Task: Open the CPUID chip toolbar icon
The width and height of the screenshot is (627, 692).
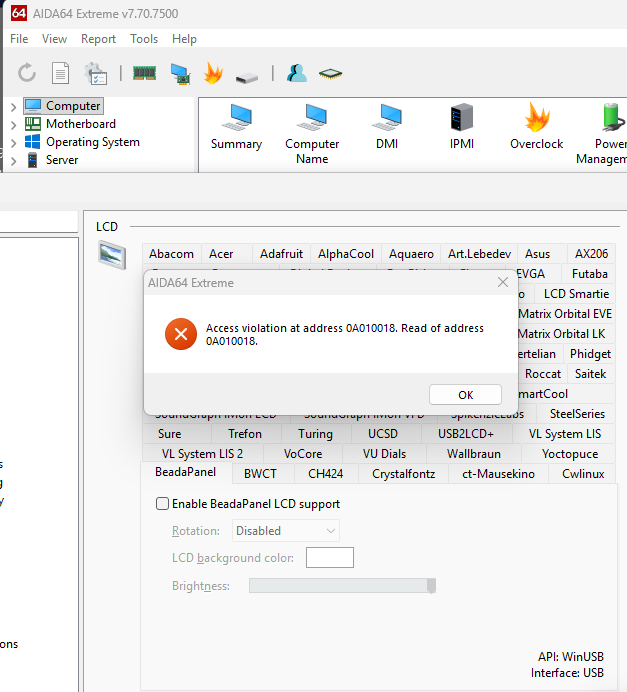Action: [330, 73]
